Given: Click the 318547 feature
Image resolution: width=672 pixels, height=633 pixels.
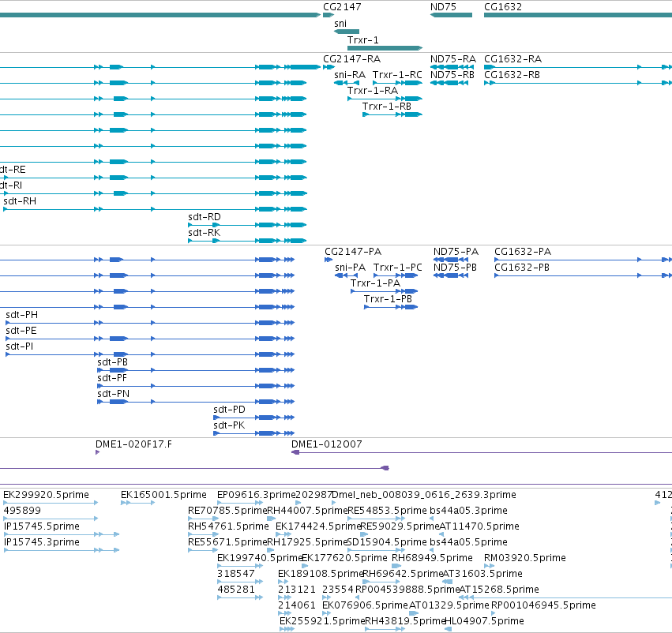Looking at the screenshot, I should (240, 582).
